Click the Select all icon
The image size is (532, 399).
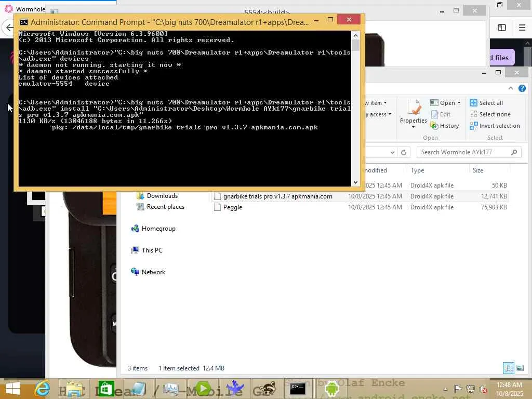473,102
